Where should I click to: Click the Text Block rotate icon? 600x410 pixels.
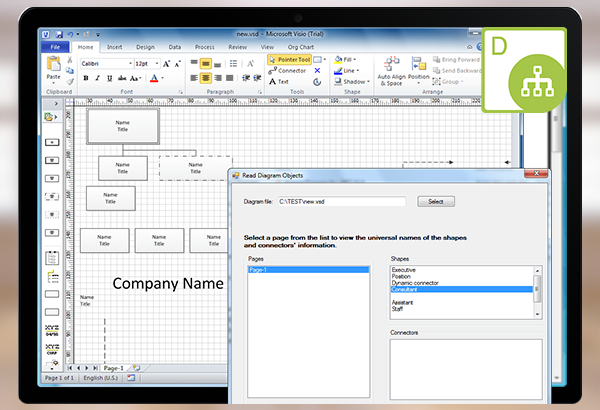coord(317,82)
